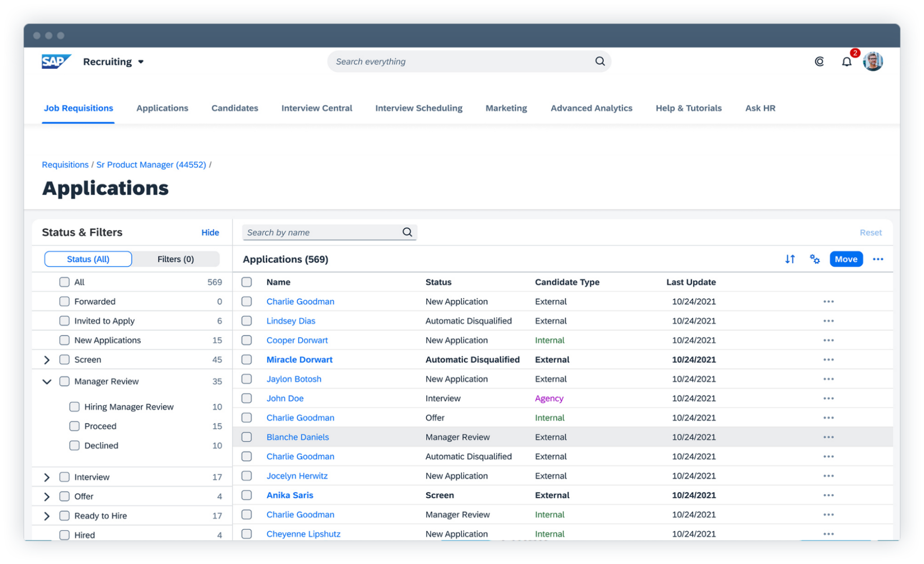Check the Forwarded status filter

point(65,302)
